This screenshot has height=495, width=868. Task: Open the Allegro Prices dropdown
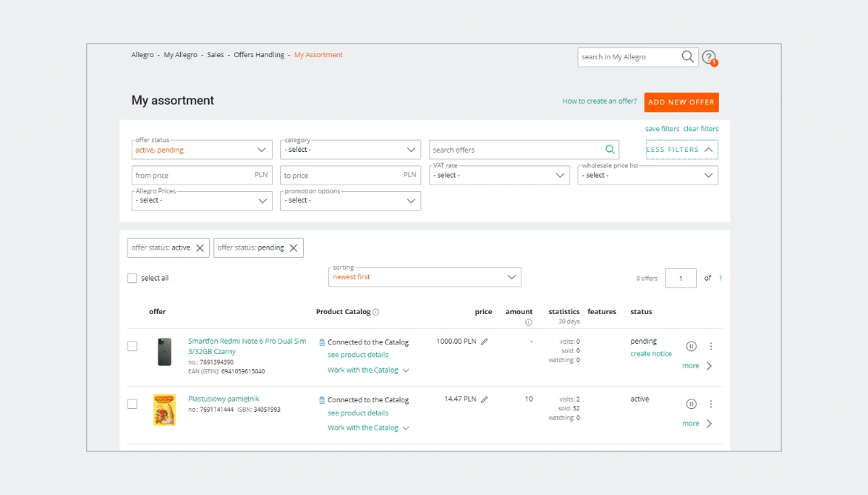(202, 200)
